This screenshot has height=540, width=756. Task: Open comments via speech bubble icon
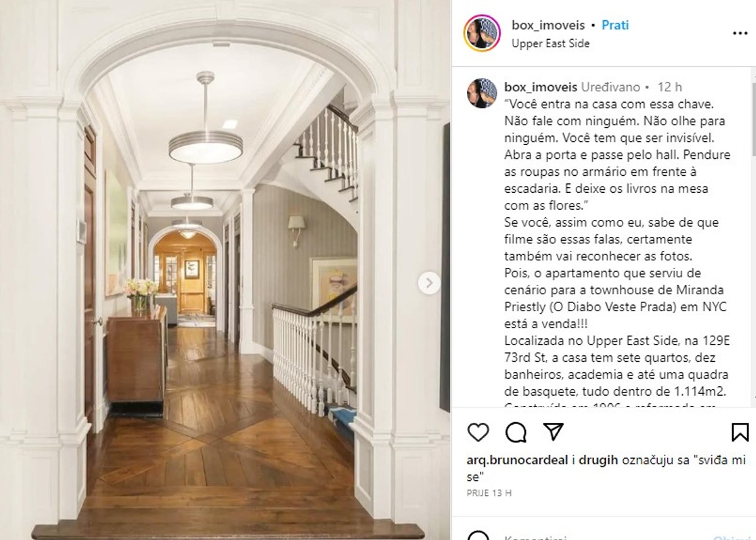click(x=516, y=432)
